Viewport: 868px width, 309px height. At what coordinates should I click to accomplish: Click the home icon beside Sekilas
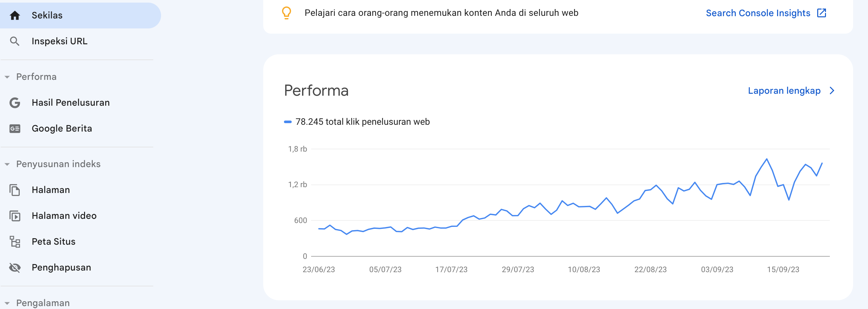[15, 16]
